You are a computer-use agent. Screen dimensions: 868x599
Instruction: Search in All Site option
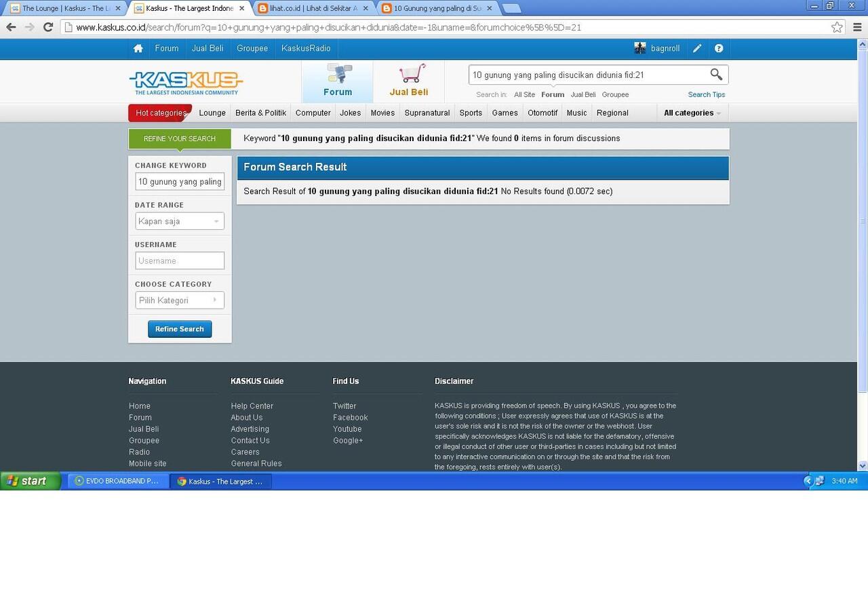(x=524, y=95)
